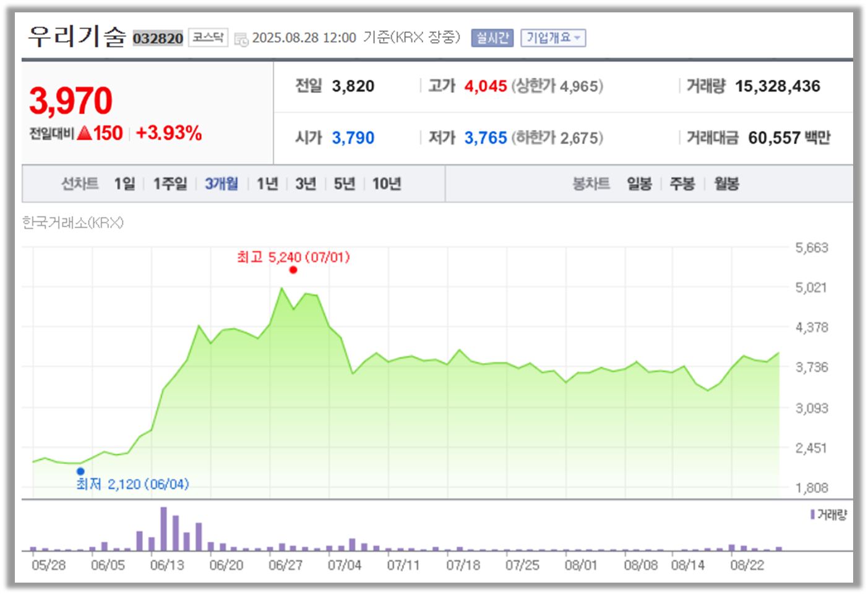Image resolution: width=868 pixels, height=595 pixels.
Task: Click the 08/22 date axis label
Action: [747, 565]
